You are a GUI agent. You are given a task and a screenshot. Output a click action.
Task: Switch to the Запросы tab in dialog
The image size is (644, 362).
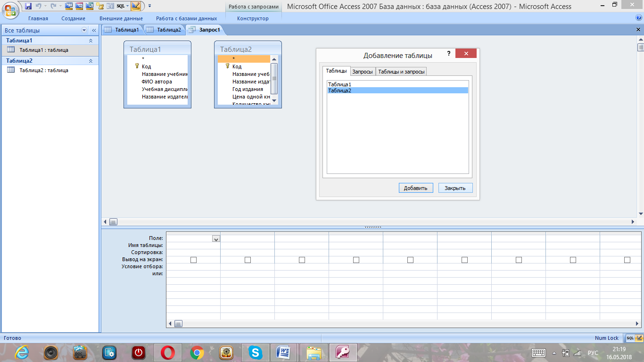point(363,72)
